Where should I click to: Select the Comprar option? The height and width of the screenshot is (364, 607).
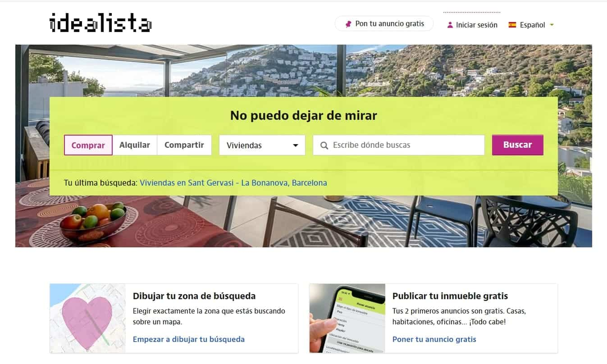click(88, 145)
